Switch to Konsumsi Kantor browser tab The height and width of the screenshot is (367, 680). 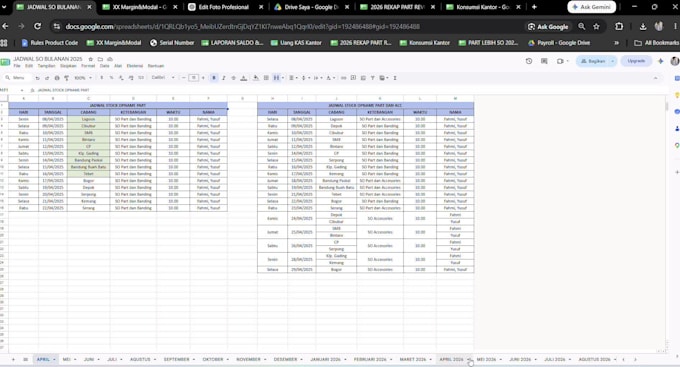point(483,7)
